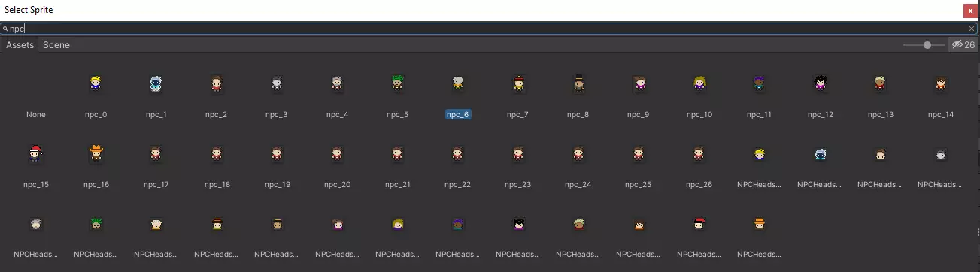The width and height of the screenshot is (980, 272).
Task: Select the npc_25 sprite
Action: pos(638,154)
